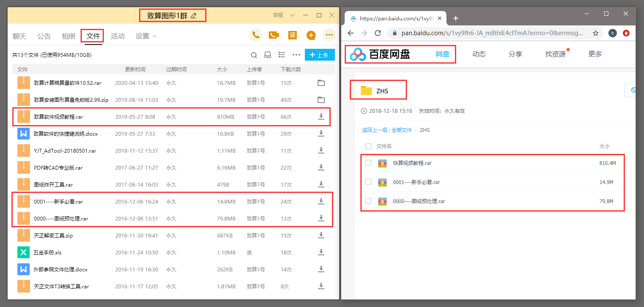Open the dropdown arrow beside 举报

tap(292, 15)
